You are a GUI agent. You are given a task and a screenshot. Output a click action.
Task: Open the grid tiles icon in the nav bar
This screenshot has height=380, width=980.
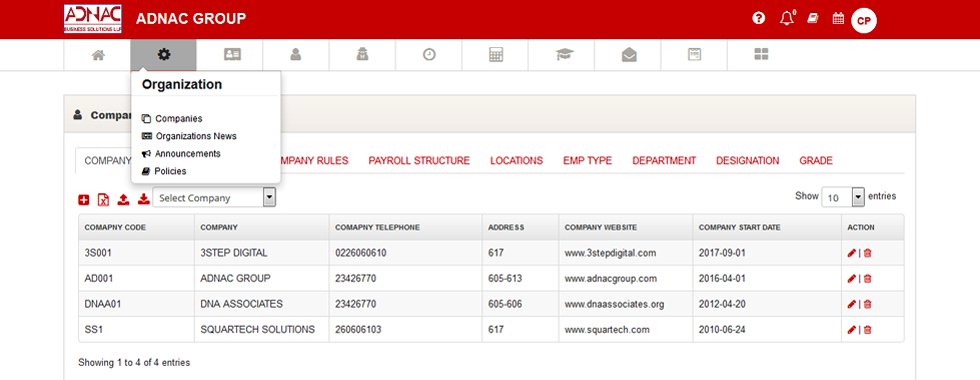coord(761,55)
